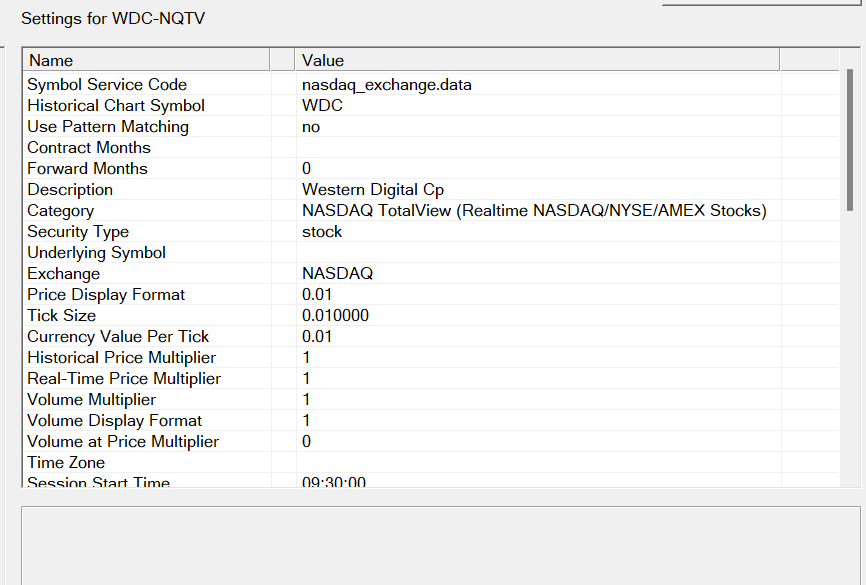Click the nasdaq_exchange.data value

pos(387,85)
